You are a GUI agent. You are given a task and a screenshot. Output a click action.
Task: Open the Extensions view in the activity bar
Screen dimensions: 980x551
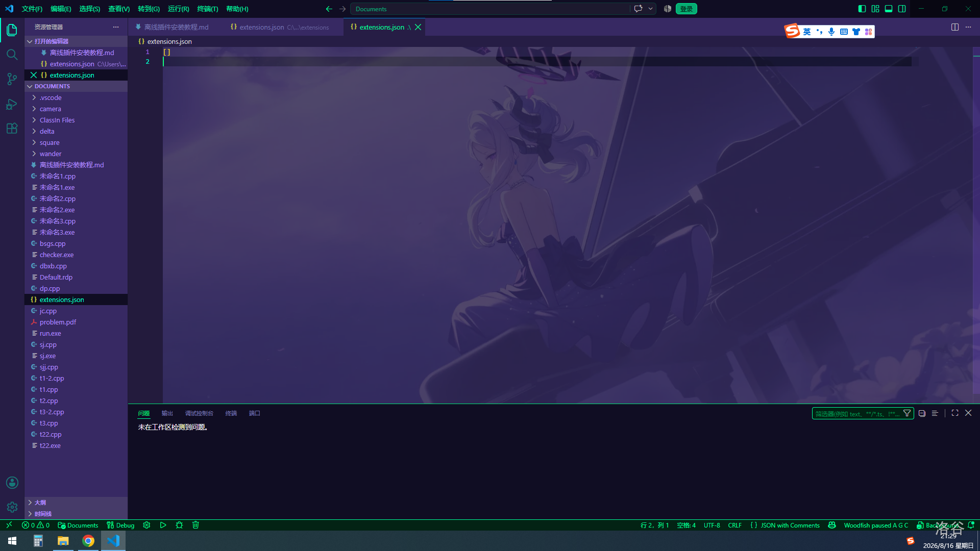coord(12,129)
